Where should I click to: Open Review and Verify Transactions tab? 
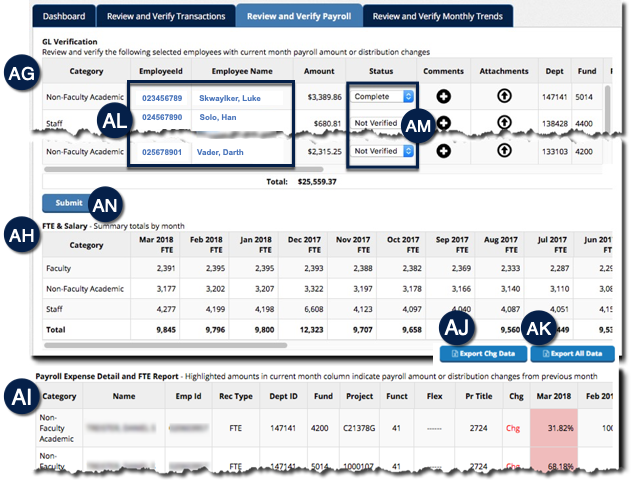coord(167,16)
